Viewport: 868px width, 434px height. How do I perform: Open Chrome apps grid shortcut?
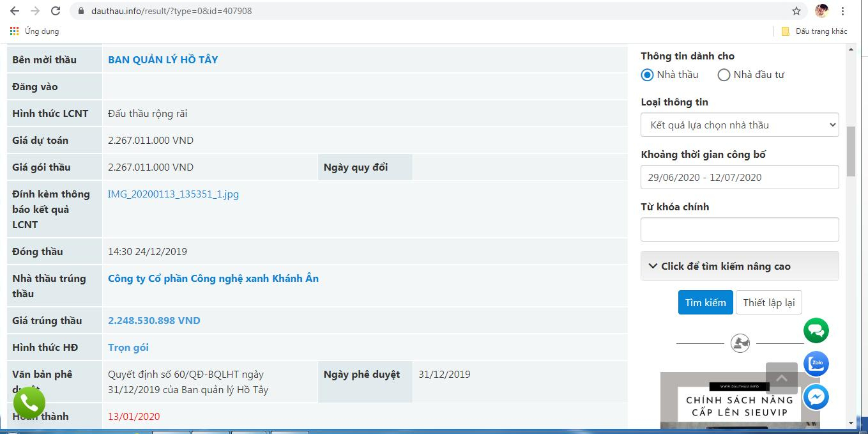15,31
